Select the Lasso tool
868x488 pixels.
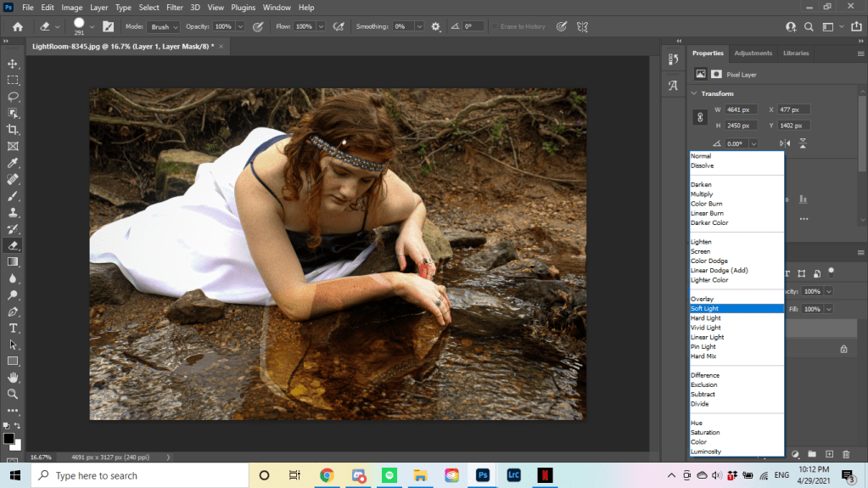click(x=13, y=97)
